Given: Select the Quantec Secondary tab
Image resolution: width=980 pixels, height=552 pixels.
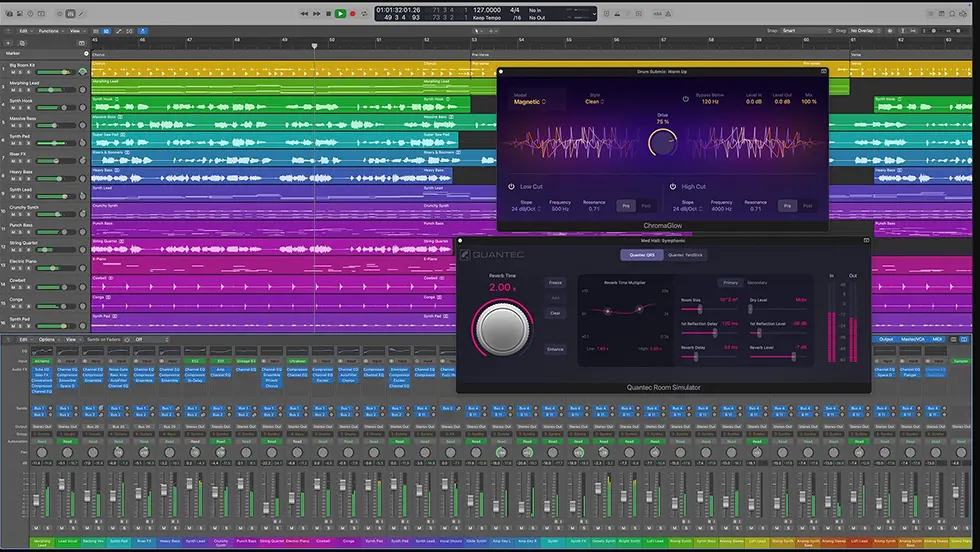Looking at the screenshot, I should [757, 283].
